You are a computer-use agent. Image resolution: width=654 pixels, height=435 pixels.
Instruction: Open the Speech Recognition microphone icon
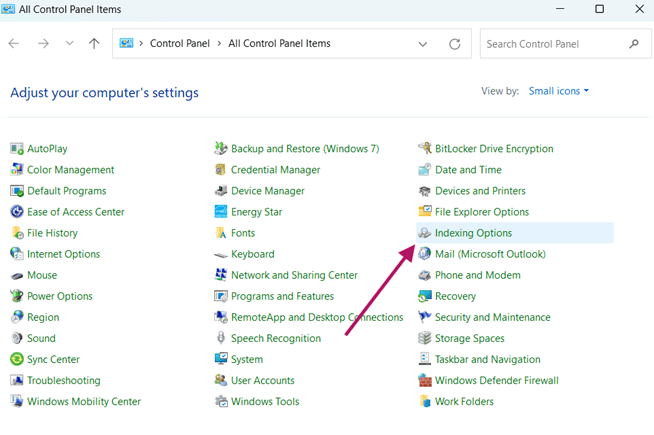221,338
